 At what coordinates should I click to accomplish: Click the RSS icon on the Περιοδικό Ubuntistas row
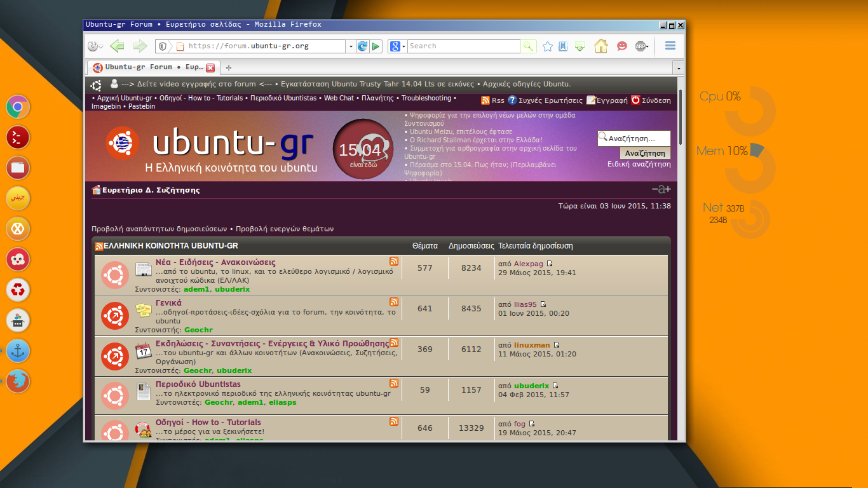tap(394, 383)
